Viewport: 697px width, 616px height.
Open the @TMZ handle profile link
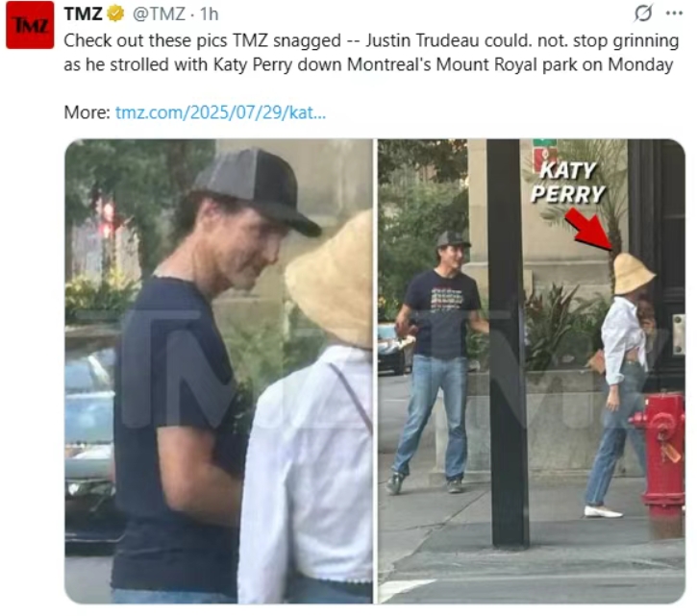159,13
